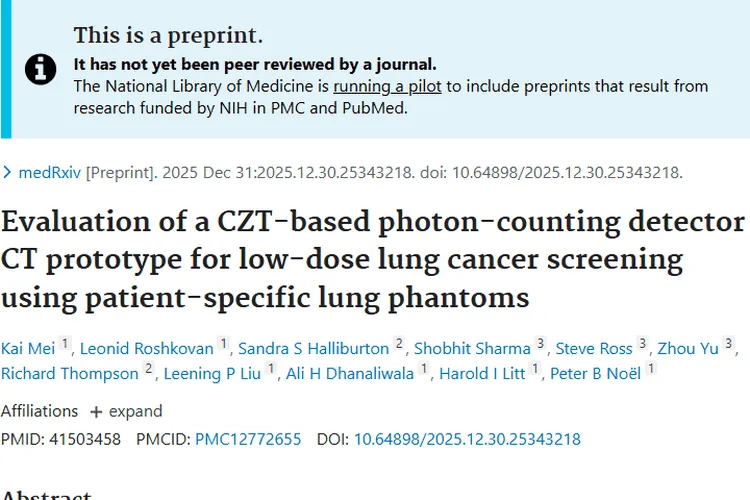Click the info icon in preprint banner
Image resolution: width=750 pixels, height=500 pixels.
pyautogui.click(x=40, y=69)
